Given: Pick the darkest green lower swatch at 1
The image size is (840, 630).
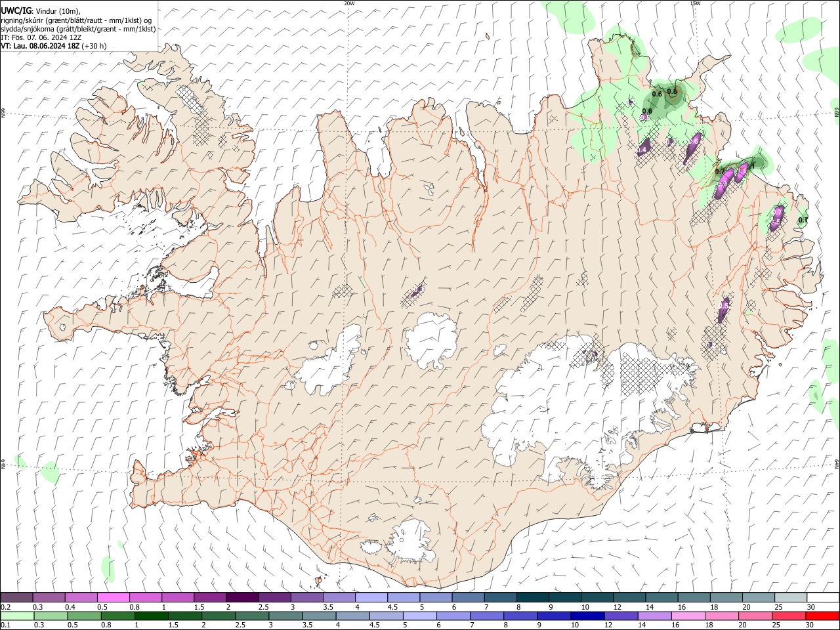Looking at the screenshot, I should pos(152,616).
